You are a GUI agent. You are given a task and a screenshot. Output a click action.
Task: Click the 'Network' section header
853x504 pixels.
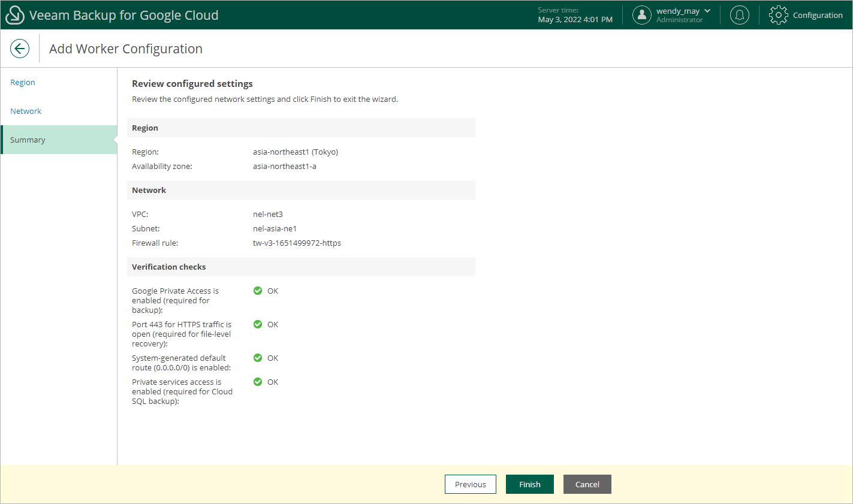click(301, 190)
